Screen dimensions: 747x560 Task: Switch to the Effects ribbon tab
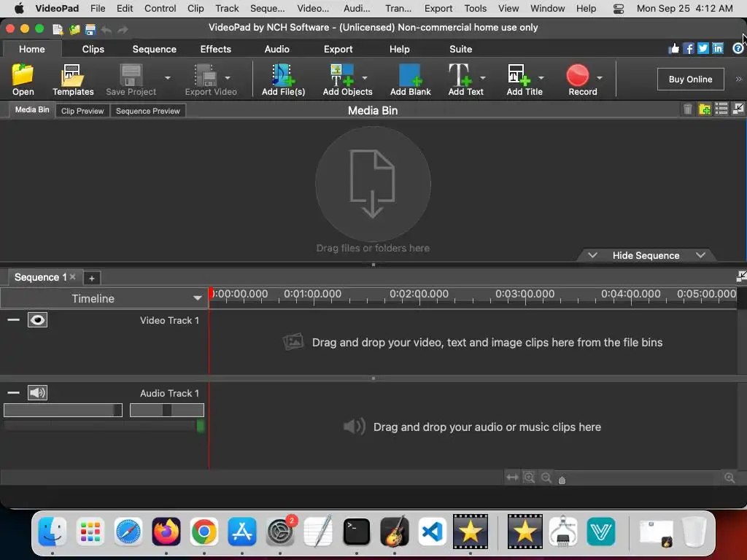tap(215, 49)
